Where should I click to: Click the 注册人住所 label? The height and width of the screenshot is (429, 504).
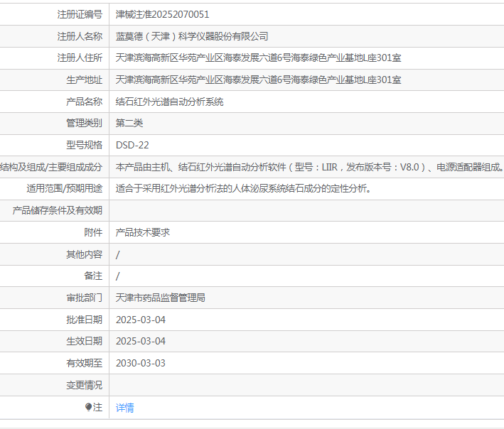point(80,58)
